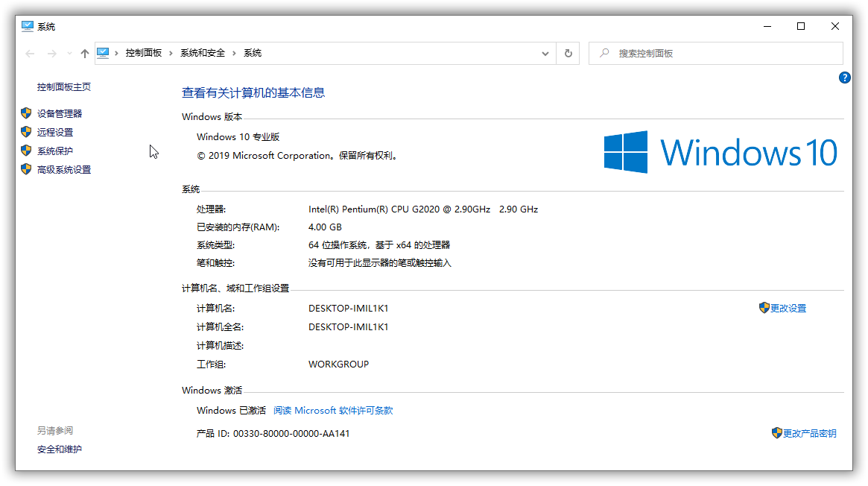The image size is (868, 486).
Task: Click shield icon beside 高级系统设置
Action: pos(26,169)
